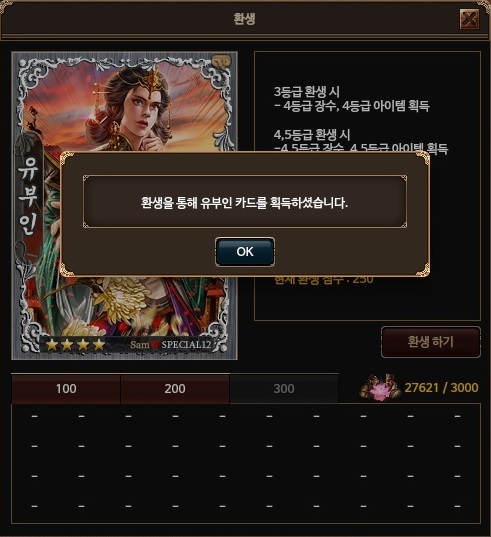Click the red W logo on the card

[155, 345]
